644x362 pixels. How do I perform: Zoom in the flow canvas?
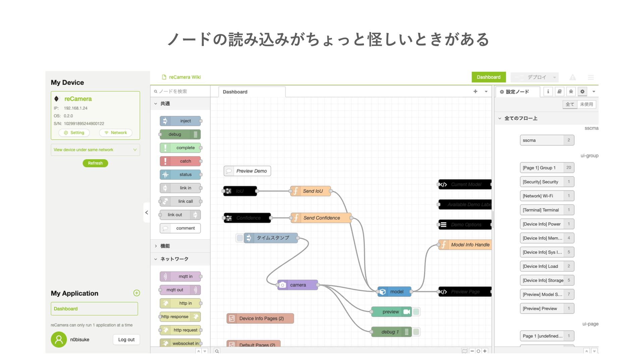click(485, 351)
